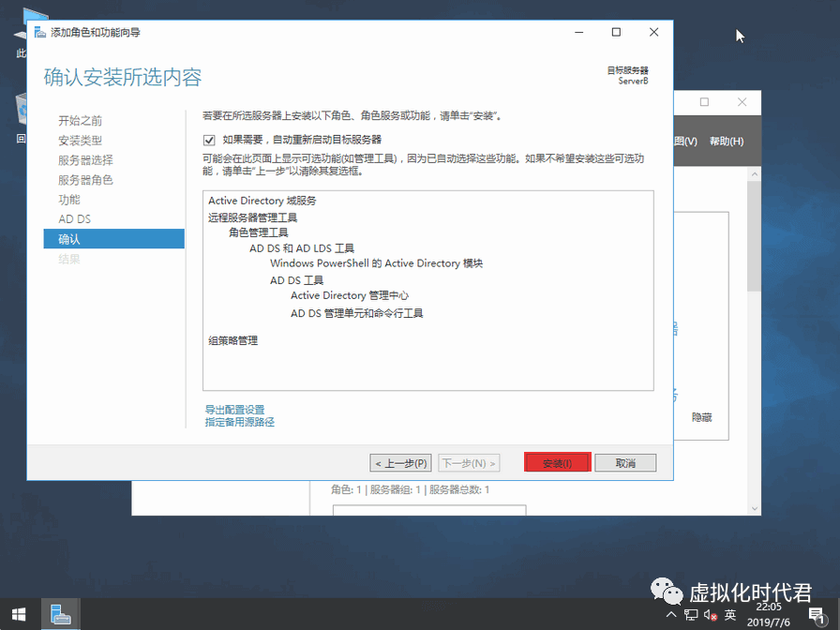Open Server Manager from the taskbar
The height and width of the screenshot is (630, 840).
pos(61,614)
